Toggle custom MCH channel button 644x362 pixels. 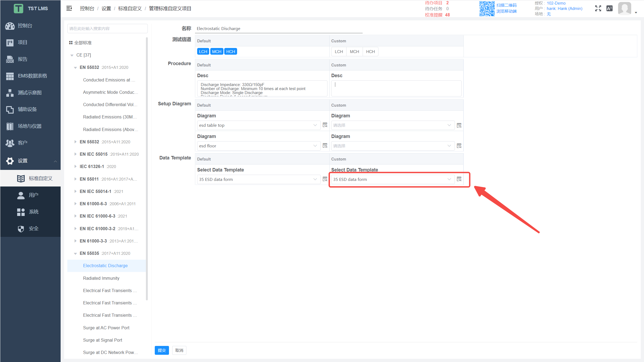pos(354,51)
